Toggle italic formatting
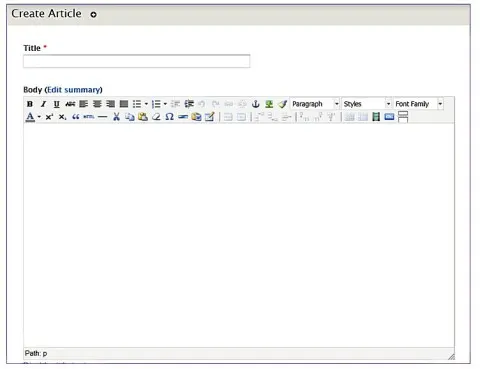This screenshot has height=369, width=480. pyautogui.click(x=43, y=104)
